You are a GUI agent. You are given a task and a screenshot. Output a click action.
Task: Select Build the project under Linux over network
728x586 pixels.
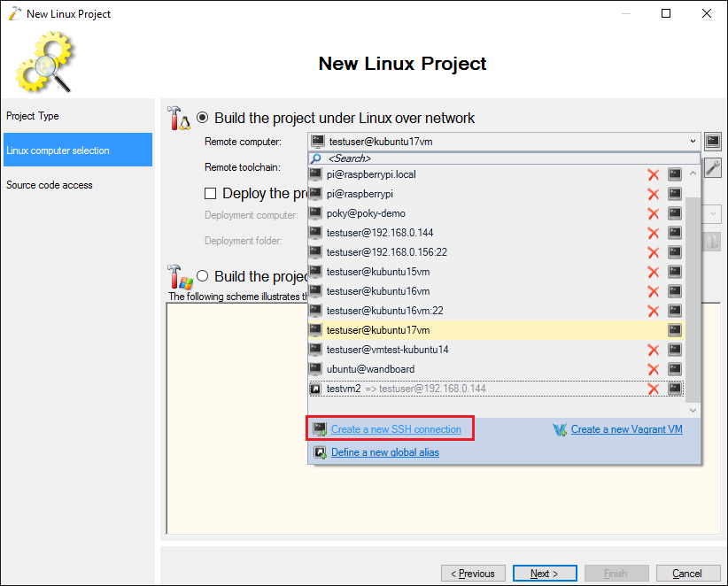tap(203, 118)
